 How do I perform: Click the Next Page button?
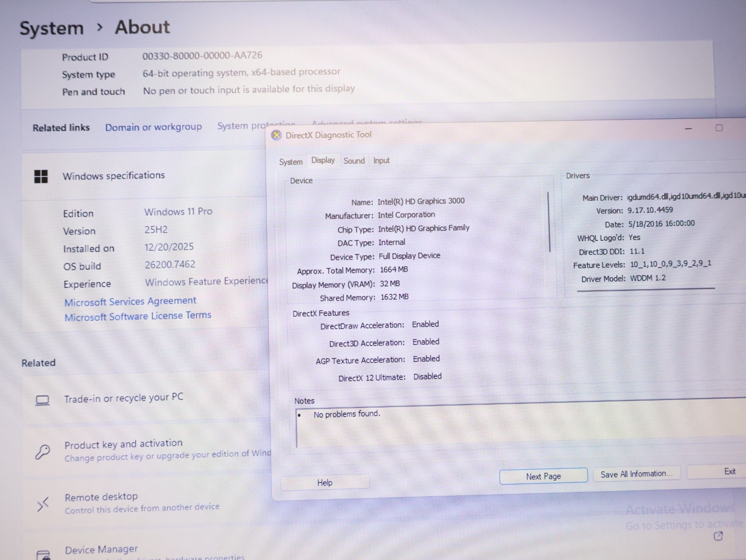pos(543,476)
